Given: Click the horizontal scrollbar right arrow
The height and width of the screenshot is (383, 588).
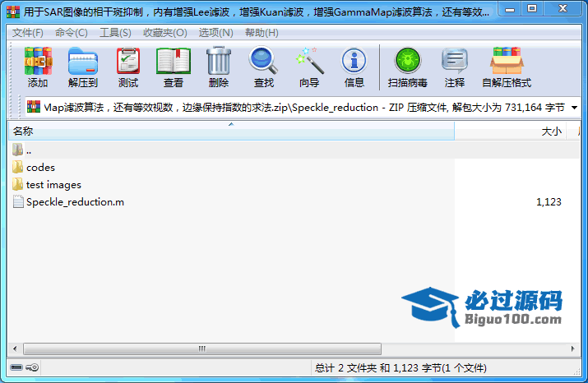Looking at the screenshot, I should [572, 349].
